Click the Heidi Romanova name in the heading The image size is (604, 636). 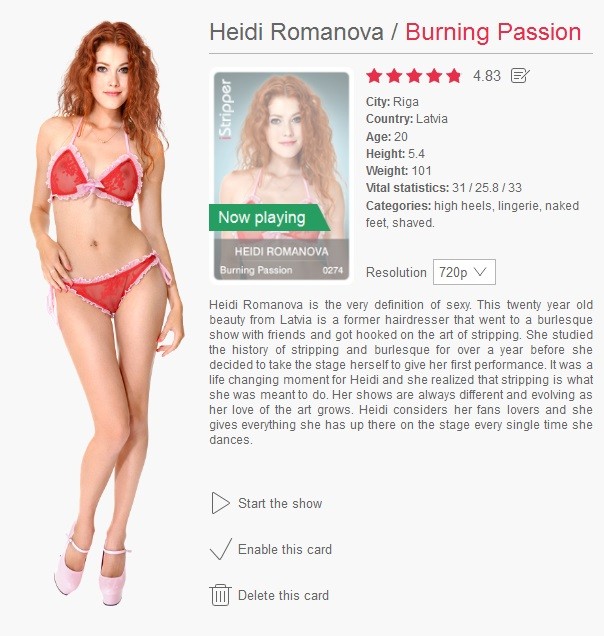[x=296, y=32]
